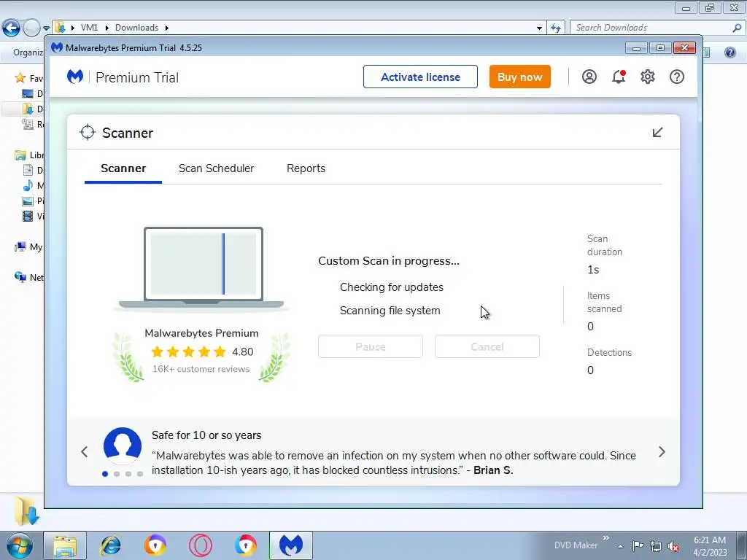Open the network tray icon
This screenshot has width=747, height=560.
click(656, 546)
